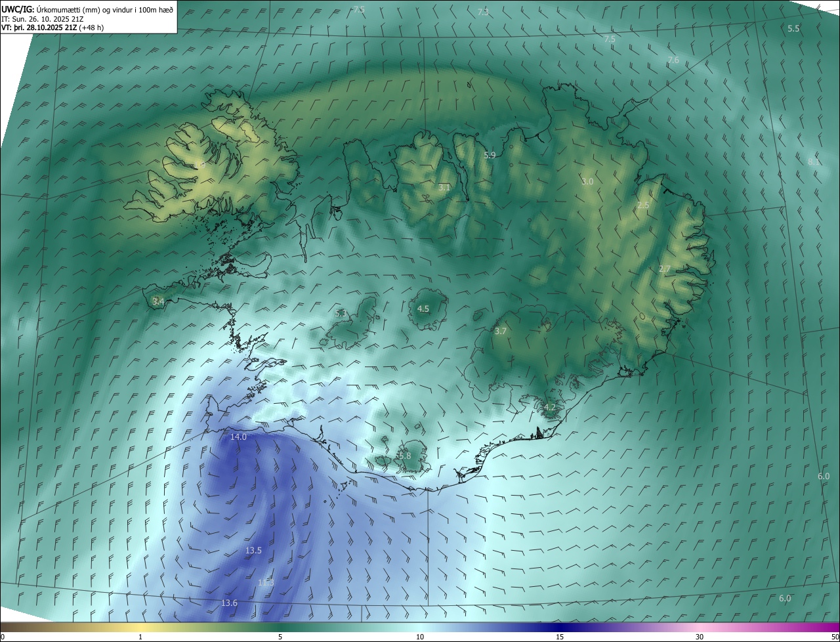The width and height of the screenshot is (840, 642).
Task: Click the 3.0 value label on the map
Action: pyautogui.click(x=587, y=182)
